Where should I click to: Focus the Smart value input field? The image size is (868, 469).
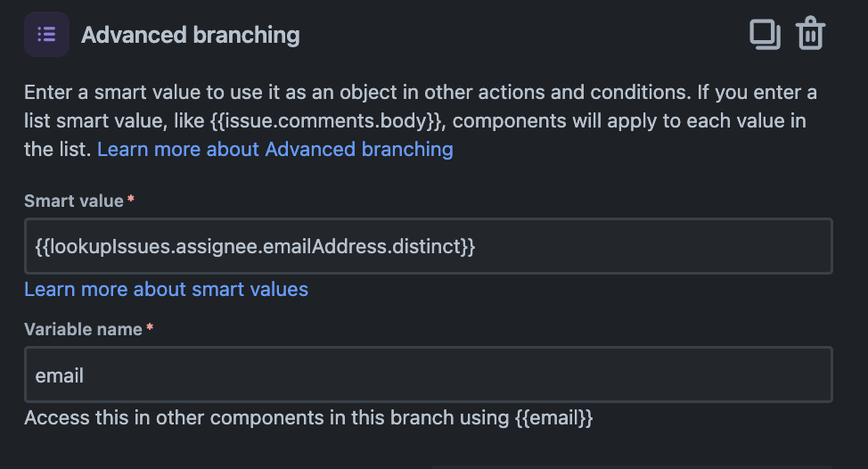tap(429, 246)
